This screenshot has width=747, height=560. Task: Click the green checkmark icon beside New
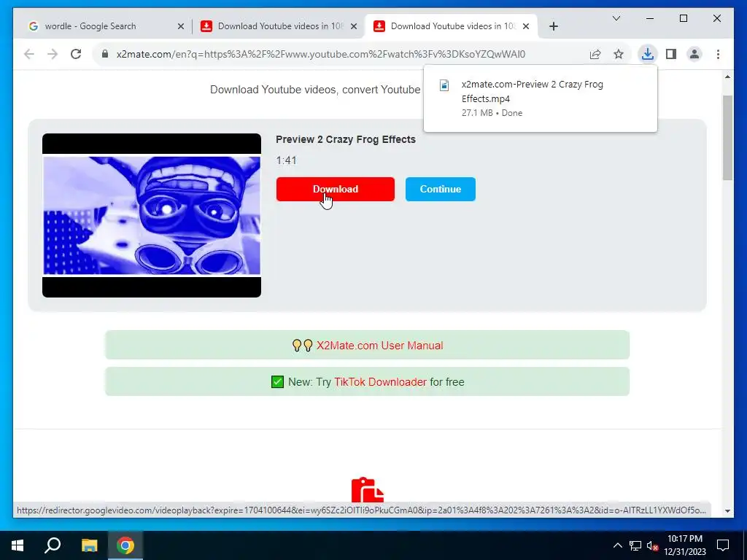(x=277, y=382)
